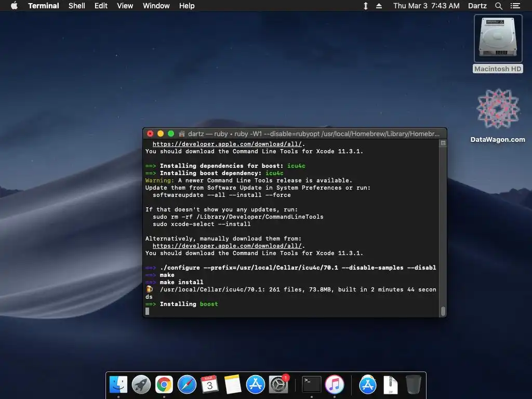The width and height of the screenshot is (532, 399).
Task: Zoom Terminal window with green button
Action: coord(171,134)
